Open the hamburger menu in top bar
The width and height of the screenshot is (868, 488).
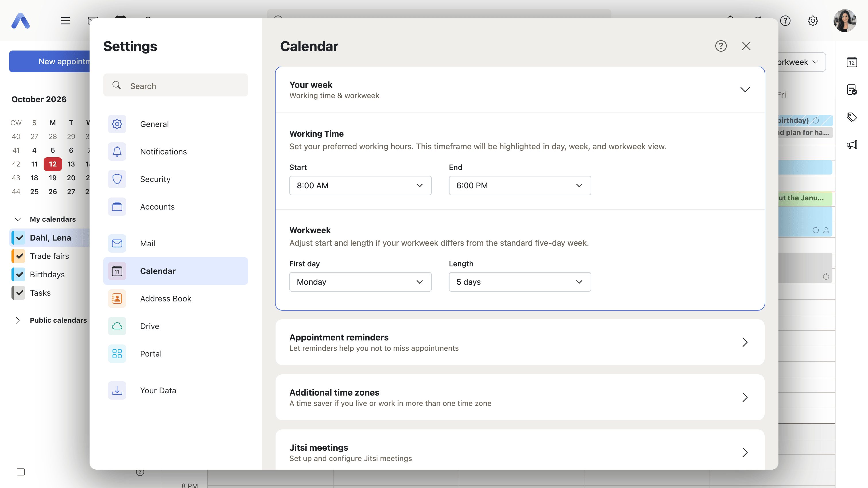(x=65, y=21)
